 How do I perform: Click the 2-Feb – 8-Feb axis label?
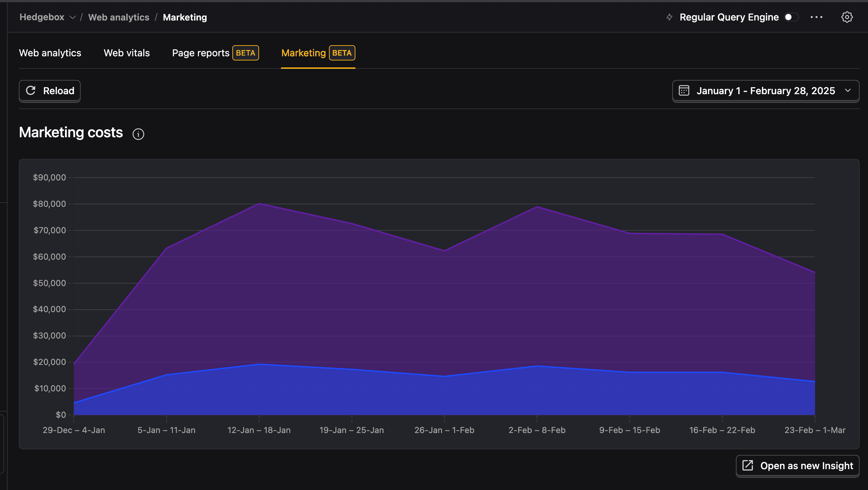(537, 430)
